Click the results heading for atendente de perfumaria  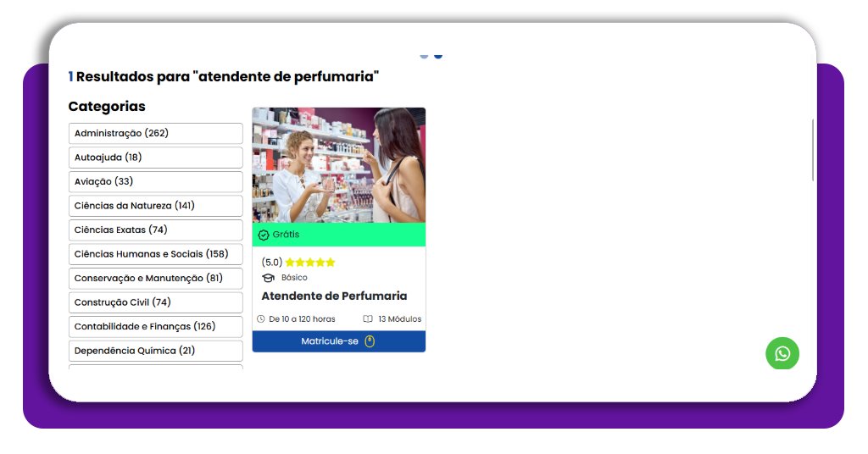coord(224,76)
